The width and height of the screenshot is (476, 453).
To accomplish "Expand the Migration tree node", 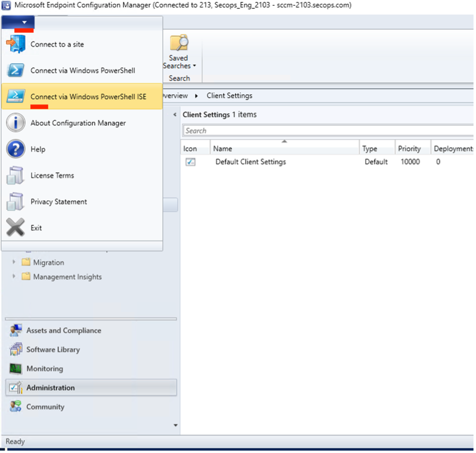I will [x=14, y=262].
